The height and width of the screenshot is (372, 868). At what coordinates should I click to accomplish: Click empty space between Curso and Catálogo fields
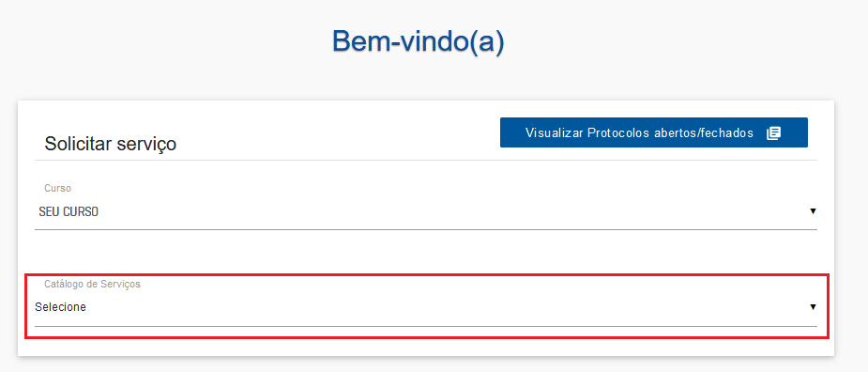(426, 253)
